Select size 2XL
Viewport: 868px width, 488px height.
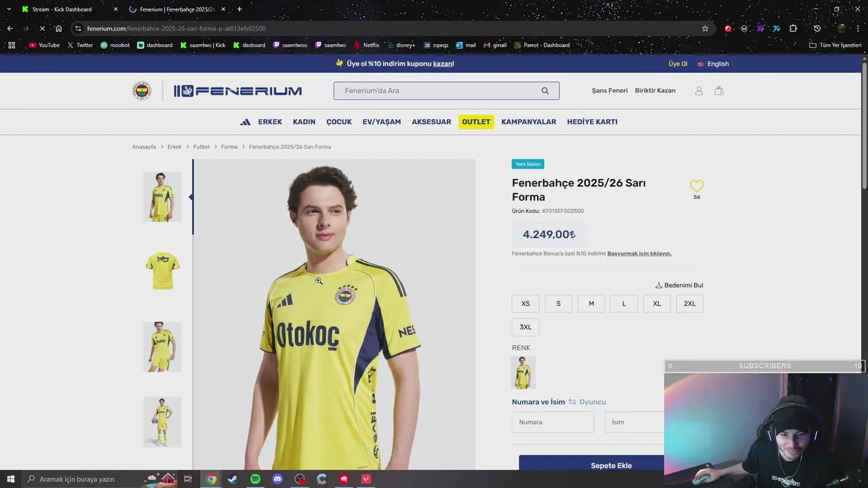tap(690, 304)
